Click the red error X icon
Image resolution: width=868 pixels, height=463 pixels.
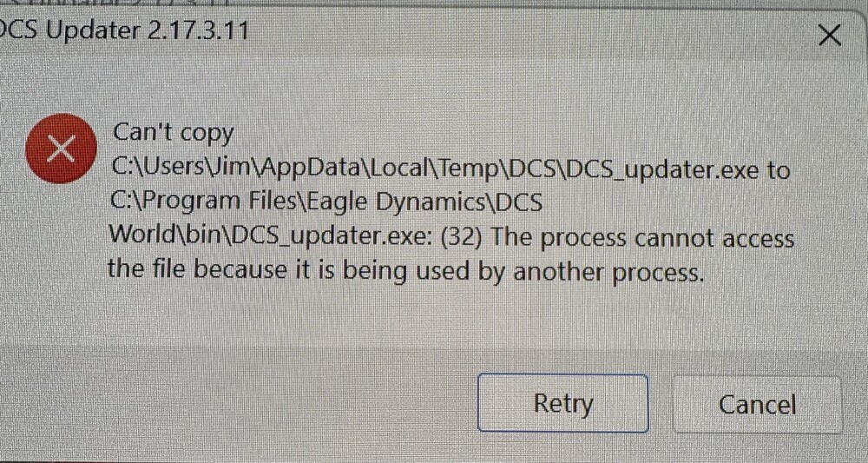61,149
